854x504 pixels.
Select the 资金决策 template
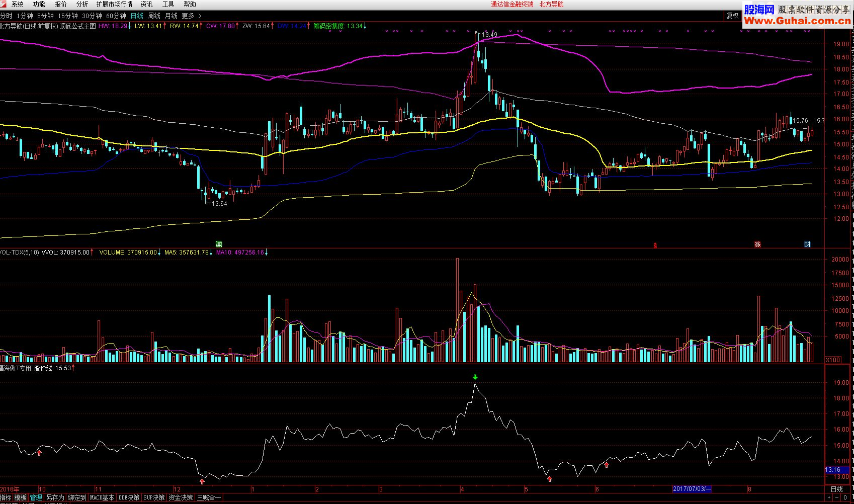(181, 497)
